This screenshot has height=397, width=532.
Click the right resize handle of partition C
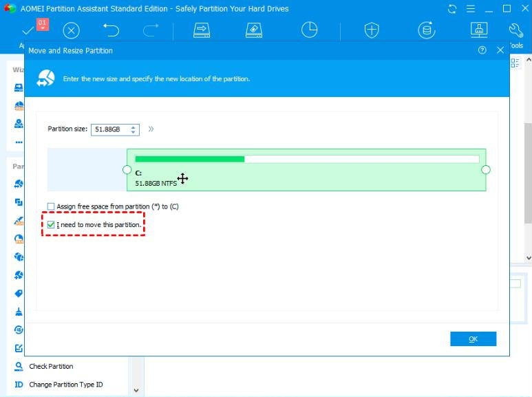click(486, 170)
